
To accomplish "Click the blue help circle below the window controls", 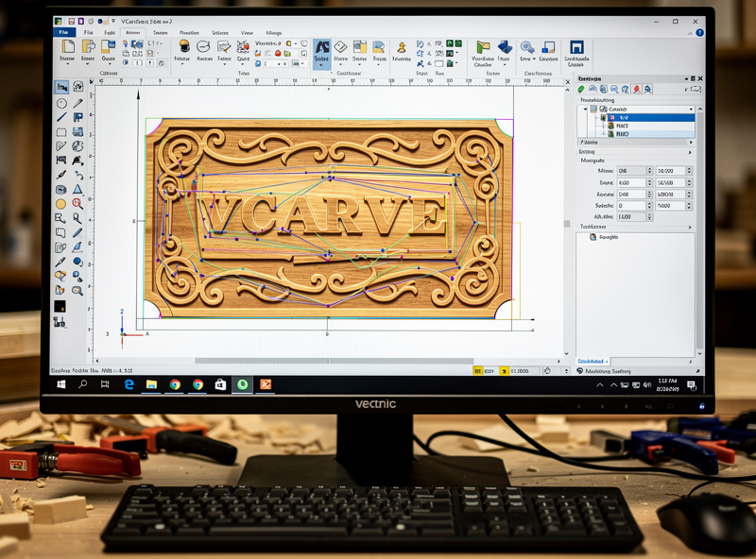I will (x=699, y=33).
